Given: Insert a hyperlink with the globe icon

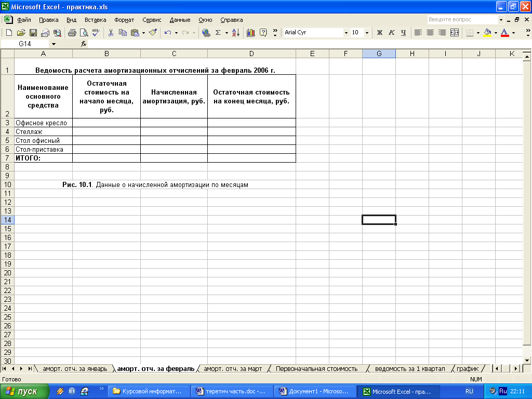Looking at the screenshot, I should point(206,33).
